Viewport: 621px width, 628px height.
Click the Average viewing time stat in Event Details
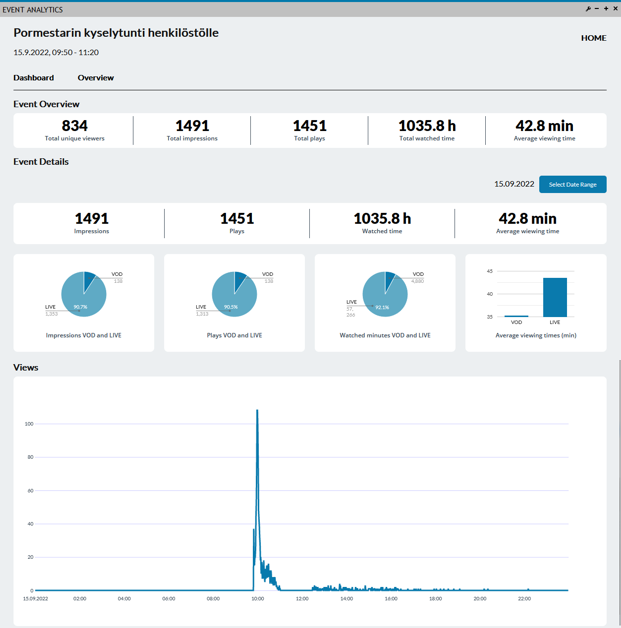pos(528,219)
